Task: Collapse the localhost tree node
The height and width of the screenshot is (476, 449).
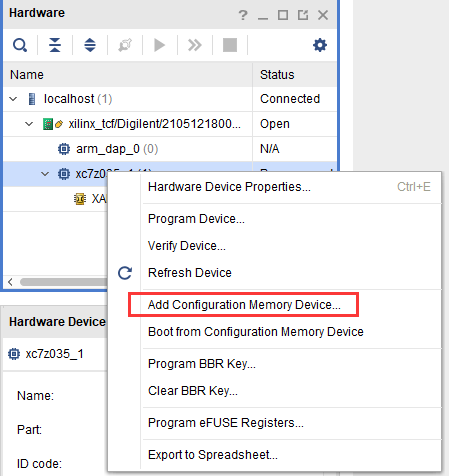Action: click(13, 99)
